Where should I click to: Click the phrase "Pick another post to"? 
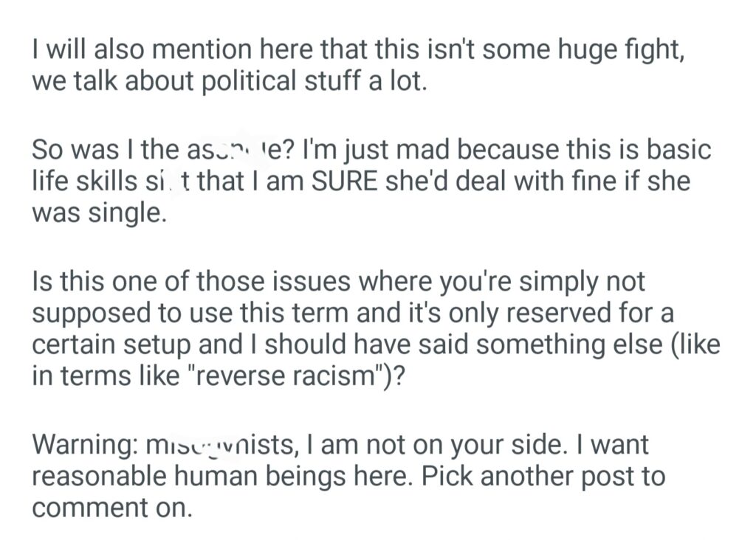(x=544, y=476)
